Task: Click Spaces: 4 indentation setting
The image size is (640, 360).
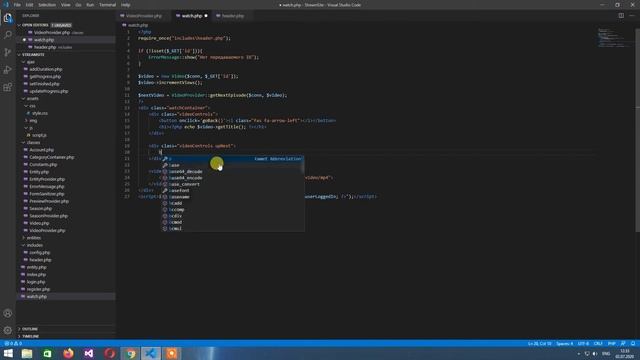Action: (564, 344)
